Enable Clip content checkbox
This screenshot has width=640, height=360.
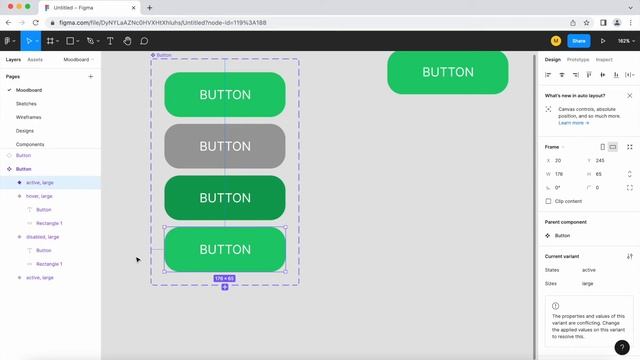click(x=548, y=201)
